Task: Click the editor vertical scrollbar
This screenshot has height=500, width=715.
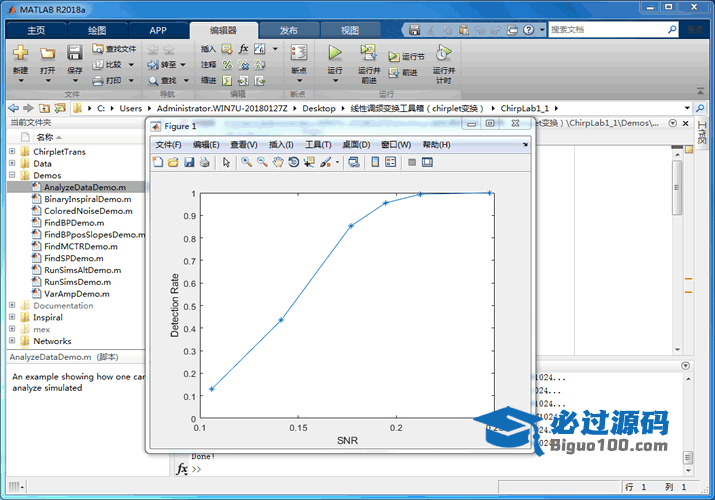Action: 678,187
